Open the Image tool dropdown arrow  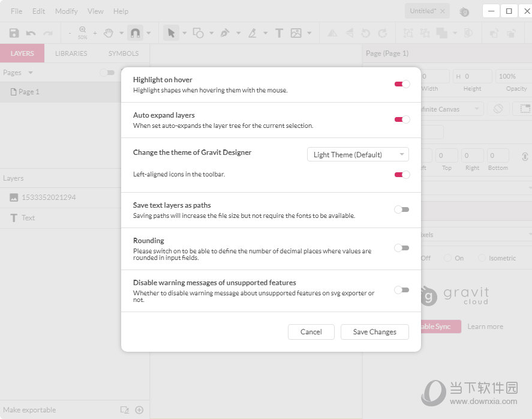pyautogui.click(x=309, y=33)
